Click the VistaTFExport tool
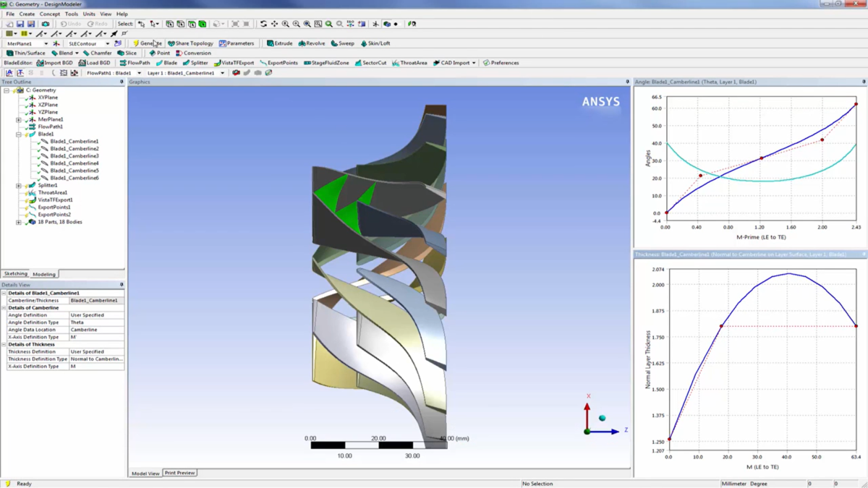The image size is (868, 488). pyautogui.click(x=234, y=63)
